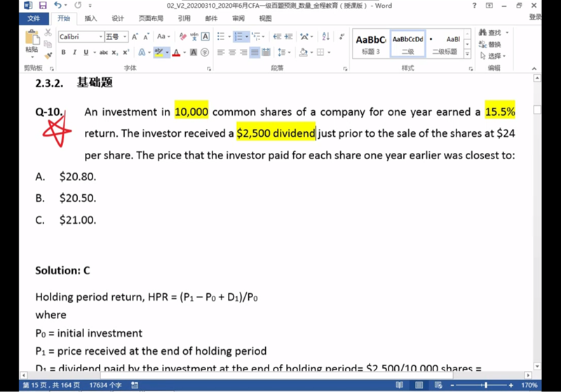Click the Format Painter brush icon
Viewport: 561px width, 392px height.
tap(48, 54)
